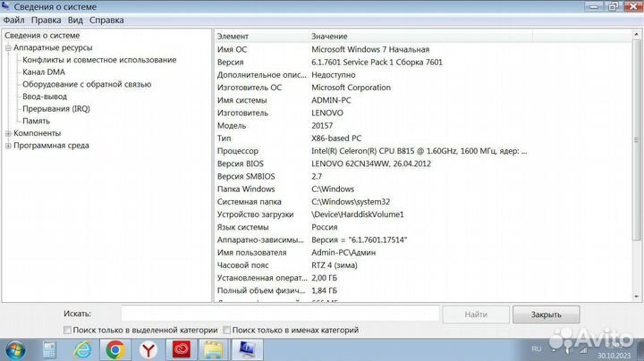
Task: Select Конфликты и совместное использование
Action: point(99,60)
